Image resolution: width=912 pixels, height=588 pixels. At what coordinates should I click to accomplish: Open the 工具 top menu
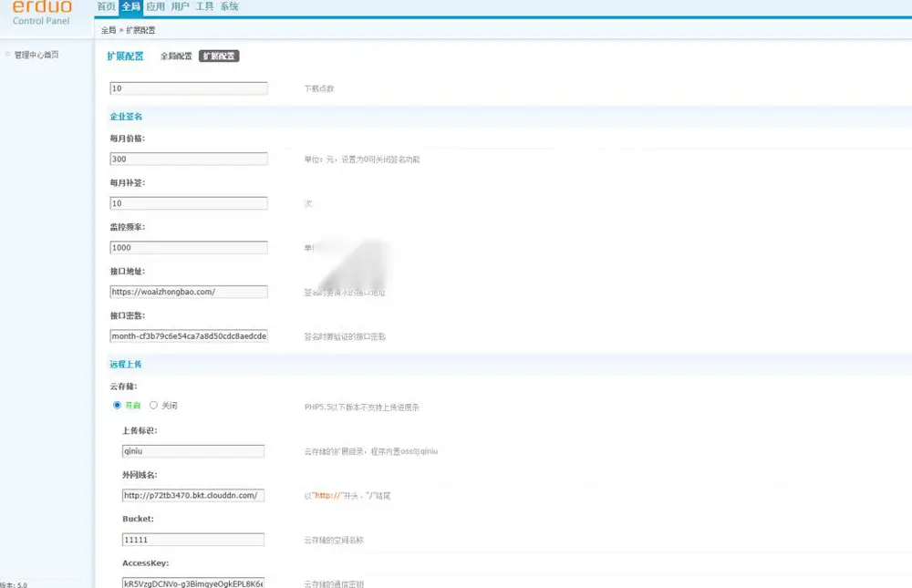click(x=204, y=6)
